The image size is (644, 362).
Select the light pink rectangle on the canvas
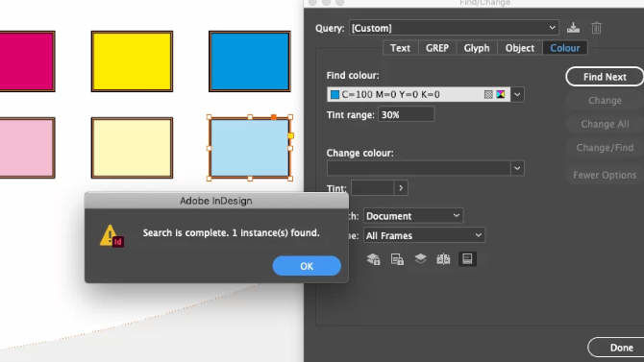pos(27,148)
